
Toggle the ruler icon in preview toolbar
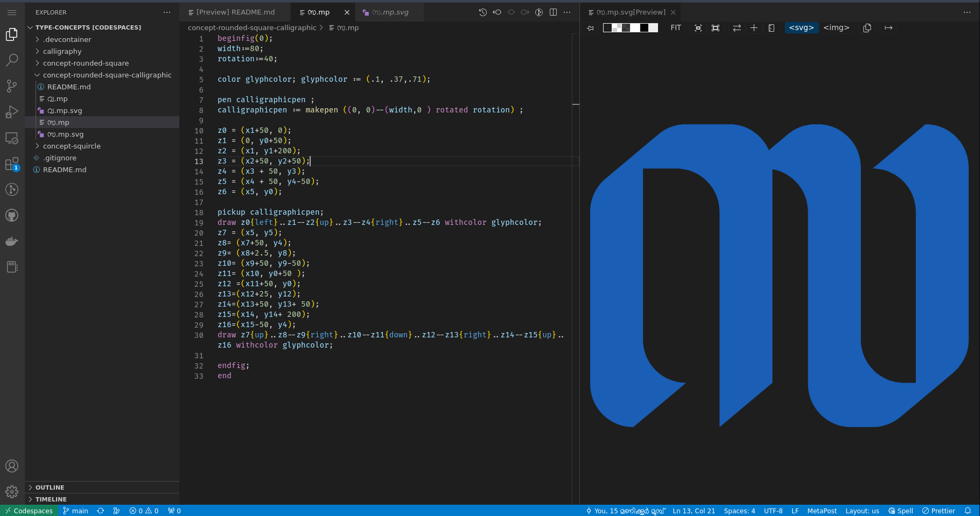pyautogui.click(x=772, y=28)
